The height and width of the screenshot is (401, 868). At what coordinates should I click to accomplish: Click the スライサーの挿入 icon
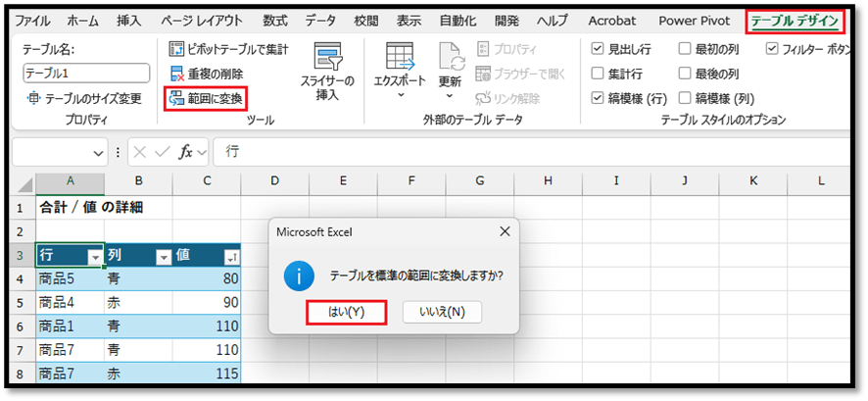click(327, 58)
